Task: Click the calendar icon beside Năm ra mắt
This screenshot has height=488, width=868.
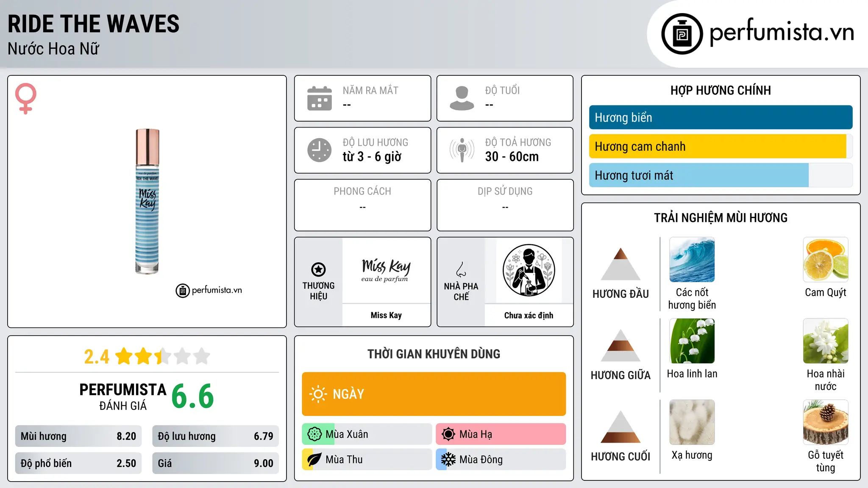Action: [320, 98]
